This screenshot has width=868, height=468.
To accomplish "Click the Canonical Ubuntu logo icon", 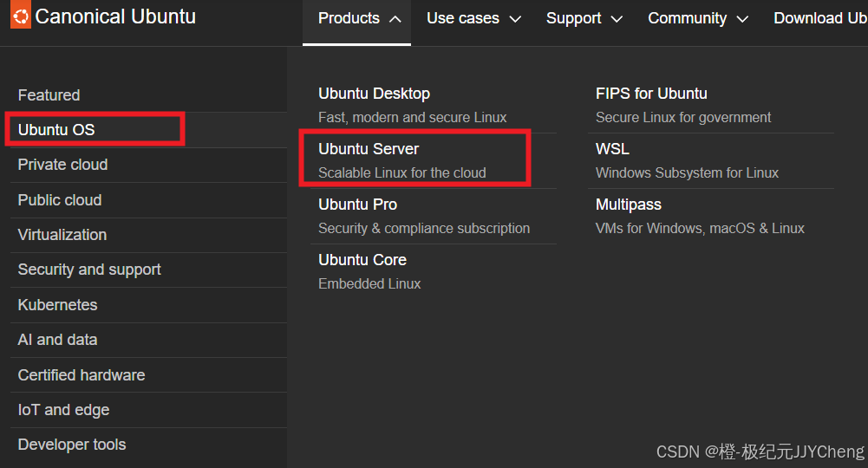I will pos(21,15).
